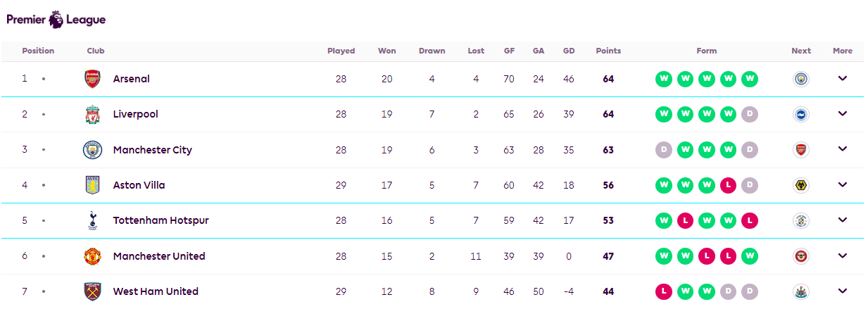Open West Ham's next opponent Newcastle badge
The width and height of the screenshot is (868, 309).
point(801,291)
